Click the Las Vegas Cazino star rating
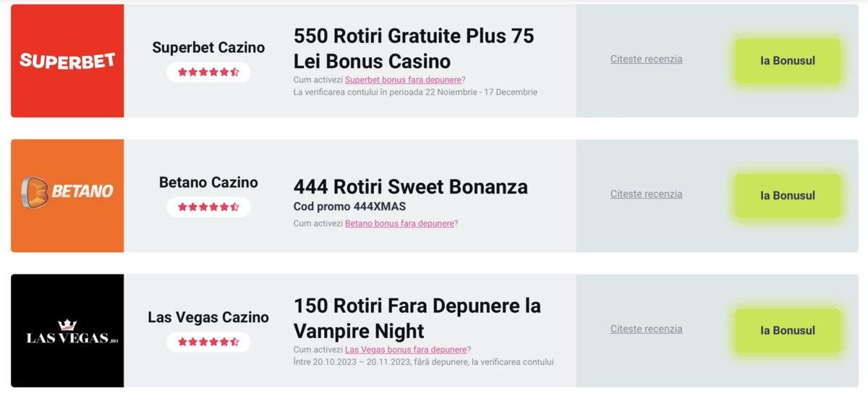 [208, 341]
